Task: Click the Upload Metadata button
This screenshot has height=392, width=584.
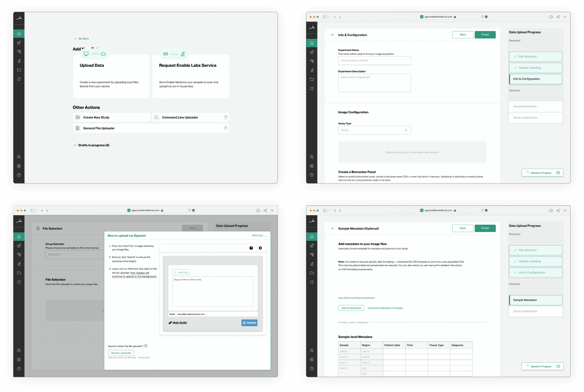Action: point(351,308)
